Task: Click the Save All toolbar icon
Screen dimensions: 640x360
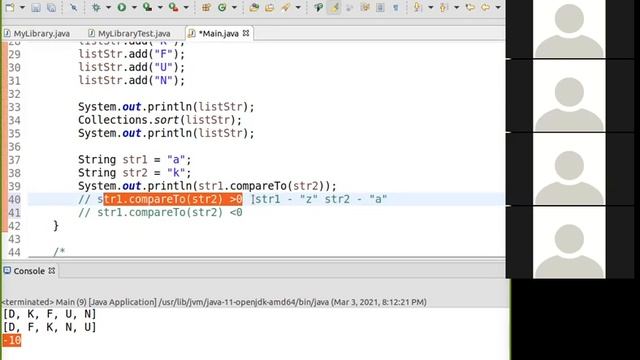Action: (51, 7)
